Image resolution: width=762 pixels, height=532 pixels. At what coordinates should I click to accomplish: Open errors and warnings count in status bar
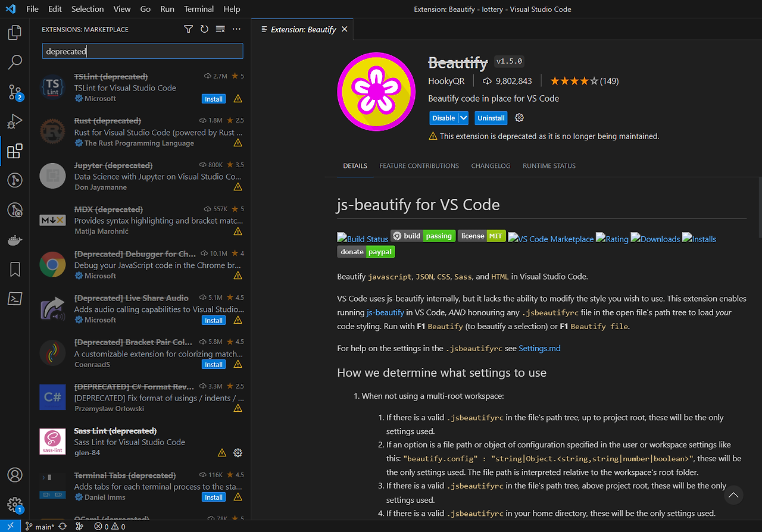coord(110,526)
